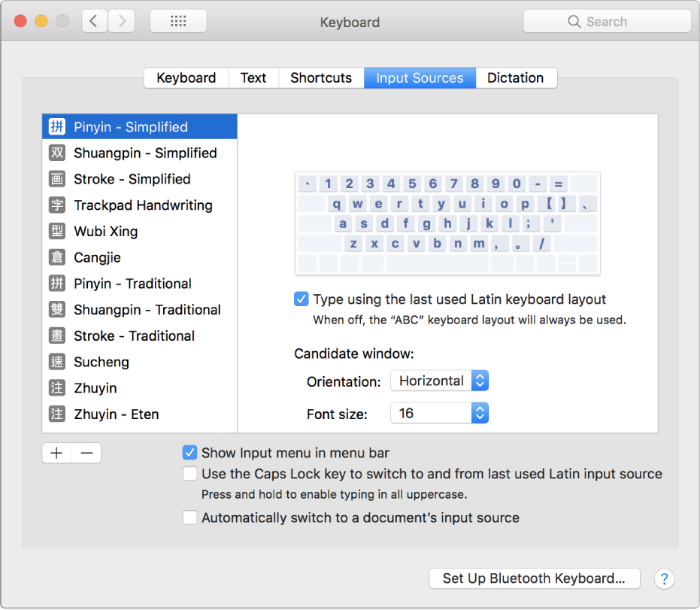Click the Shuangpin - Simplified input source icon

click(x=57, y=153)
